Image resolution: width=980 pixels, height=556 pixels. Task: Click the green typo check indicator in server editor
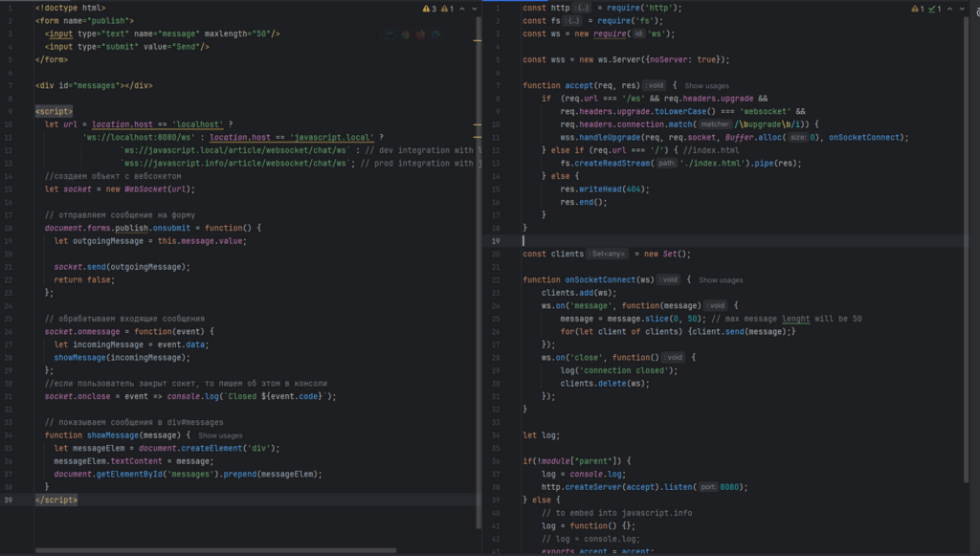(x=935, y=9)
